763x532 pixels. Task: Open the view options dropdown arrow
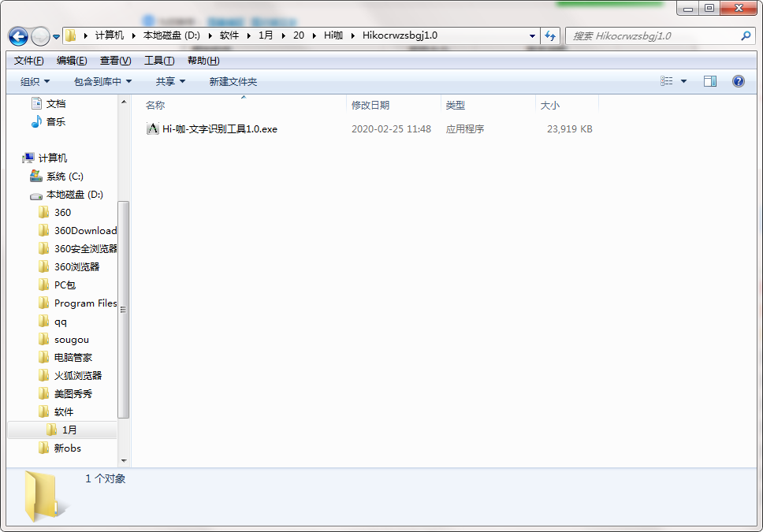[x=683, y=81]
